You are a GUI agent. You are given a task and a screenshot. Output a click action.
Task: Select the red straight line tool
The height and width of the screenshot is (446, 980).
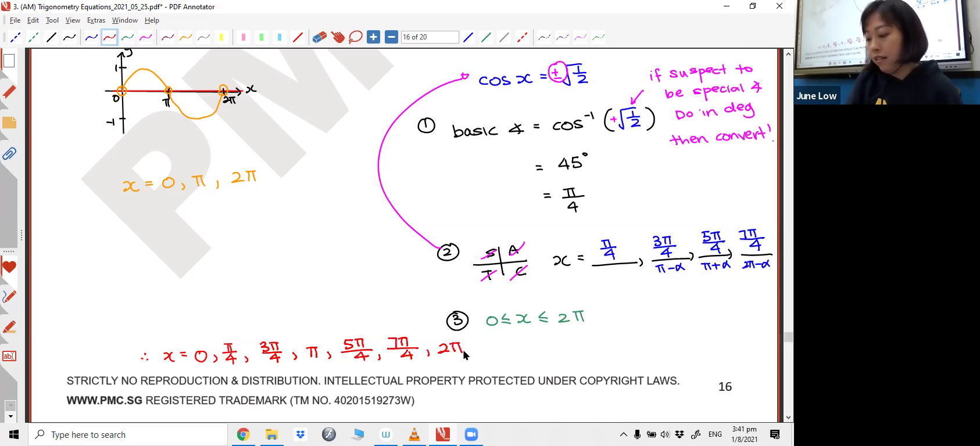coord(298,38)
